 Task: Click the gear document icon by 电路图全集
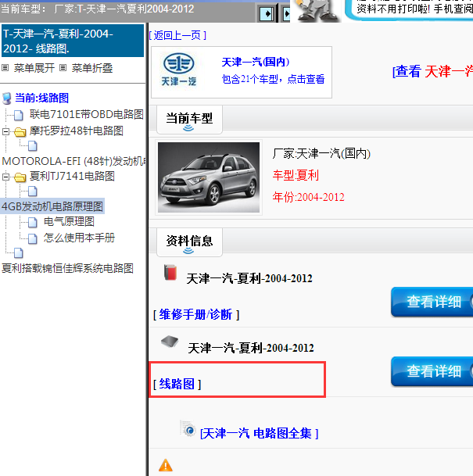point(188,428)
